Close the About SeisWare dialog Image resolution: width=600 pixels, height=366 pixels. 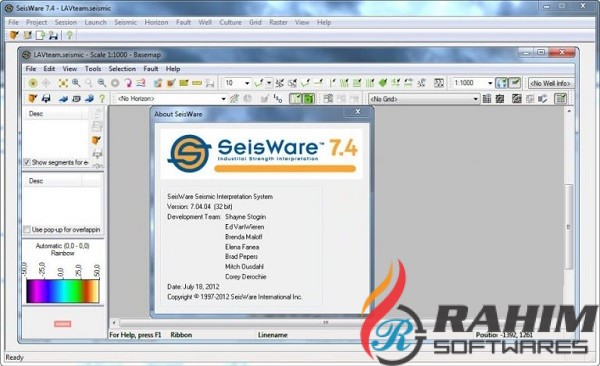(x=358, y=112)
